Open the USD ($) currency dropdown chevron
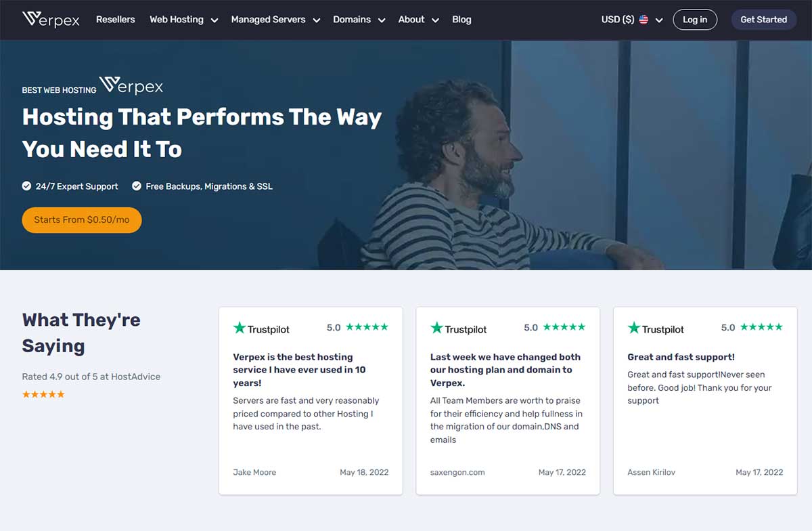Viewport: 812px width, 531px height. (659, 20)
